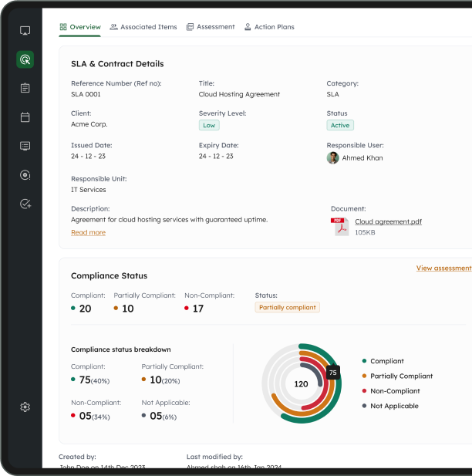Click the 120 donut chart center
This screenshot has height=476, width=472.
pyautogui.click(x=301, y=384)
